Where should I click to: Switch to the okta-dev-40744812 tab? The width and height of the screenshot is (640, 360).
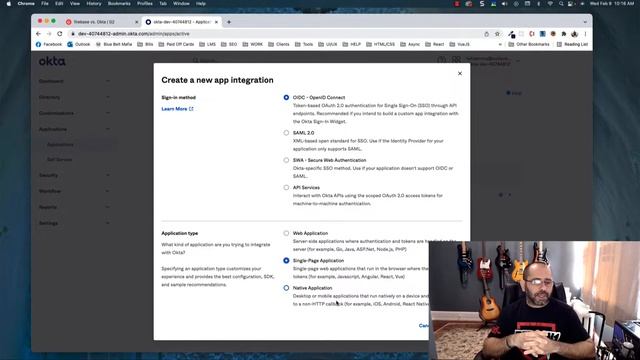180,22
